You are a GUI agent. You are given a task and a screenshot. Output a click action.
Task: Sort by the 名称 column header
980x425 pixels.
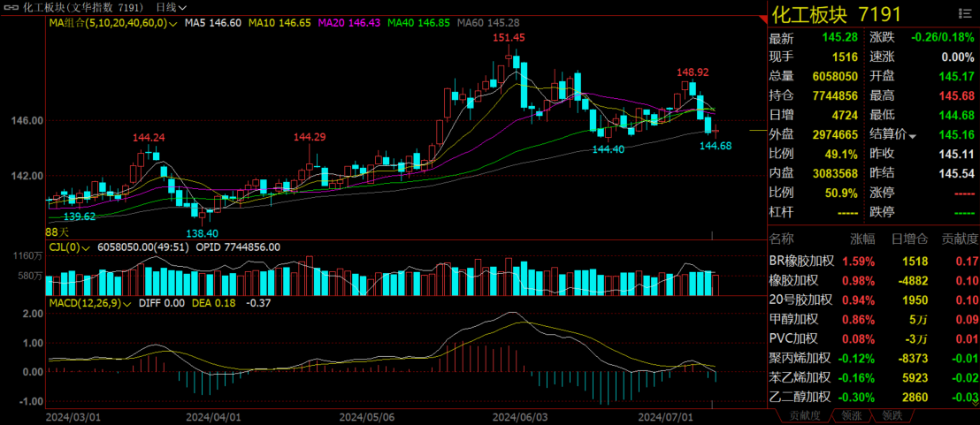coord(781,239)
